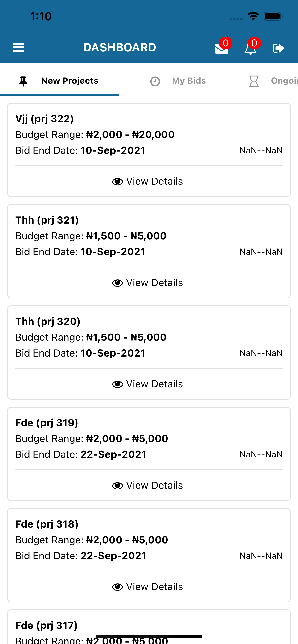Click the clock icon beside My Bids
Viewport: 298px width, 644px height.
click(x=155, y=81)
